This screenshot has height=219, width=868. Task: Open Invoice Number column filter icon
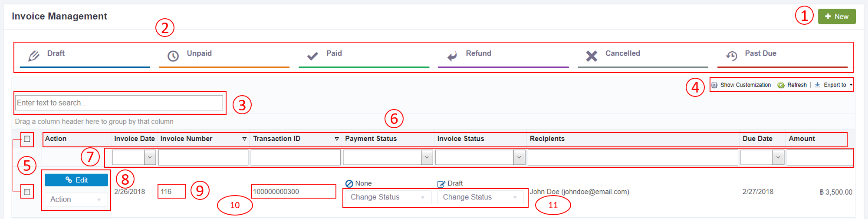(x=244, y=139)
